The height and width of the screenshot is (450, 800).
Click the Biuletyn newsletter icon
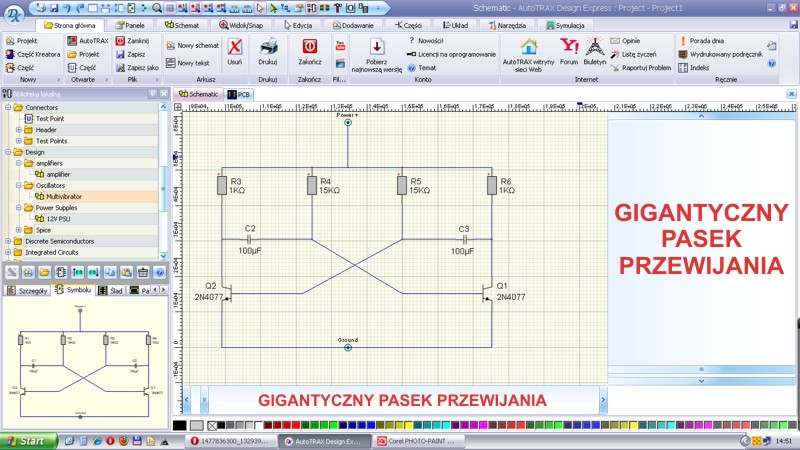click(595, 47)
